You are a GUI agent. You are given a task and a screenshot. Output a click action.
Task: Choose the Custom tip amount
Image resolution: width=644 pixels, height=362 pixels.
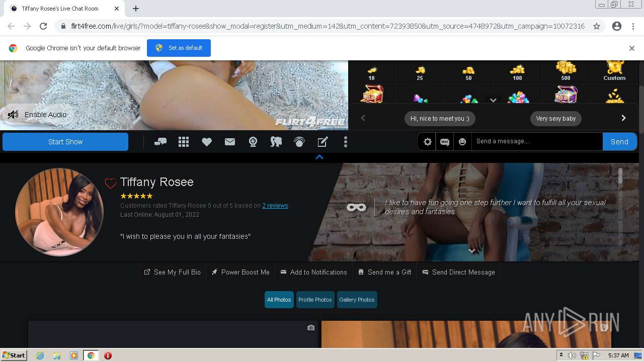tap(614, 71)
